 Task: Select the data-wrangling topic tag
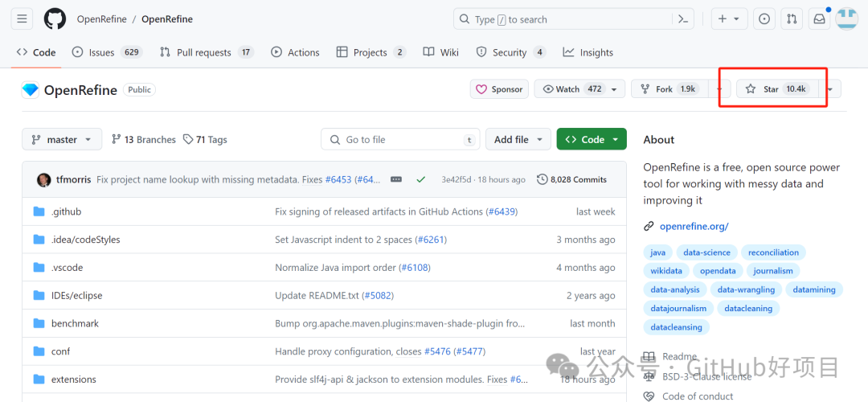(x=746, y=289)
